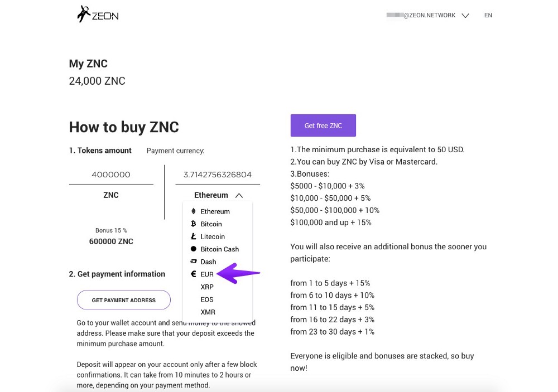The image size is (558, 392).
Task: Select XRP from currency list
Action: coord(207,287)
